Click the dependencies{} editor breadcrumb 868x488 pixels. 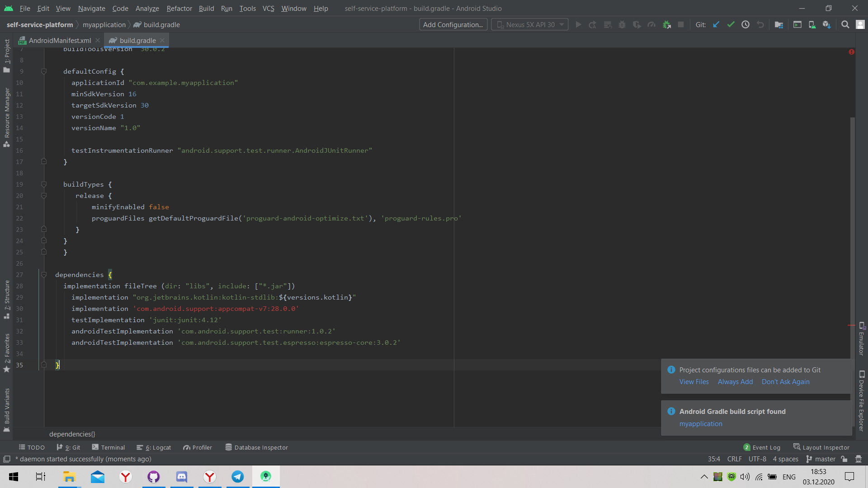pyautogui.click(x=72, y=434)
